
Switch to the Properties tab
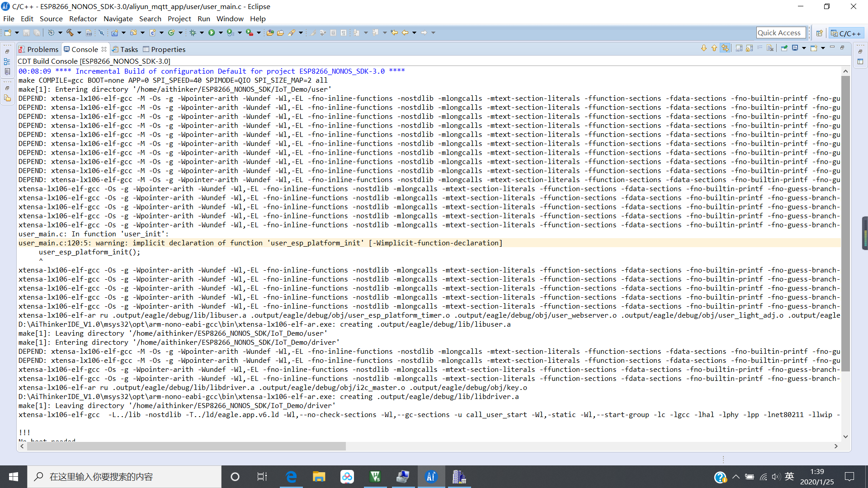(x=164, y=49)
